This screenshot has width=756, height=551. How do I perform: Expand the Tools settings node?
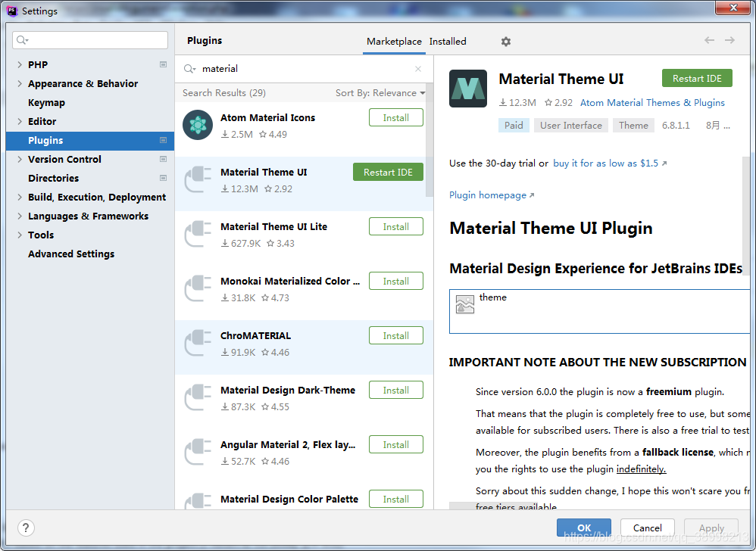pyautogui.click(x=20, y=235)
